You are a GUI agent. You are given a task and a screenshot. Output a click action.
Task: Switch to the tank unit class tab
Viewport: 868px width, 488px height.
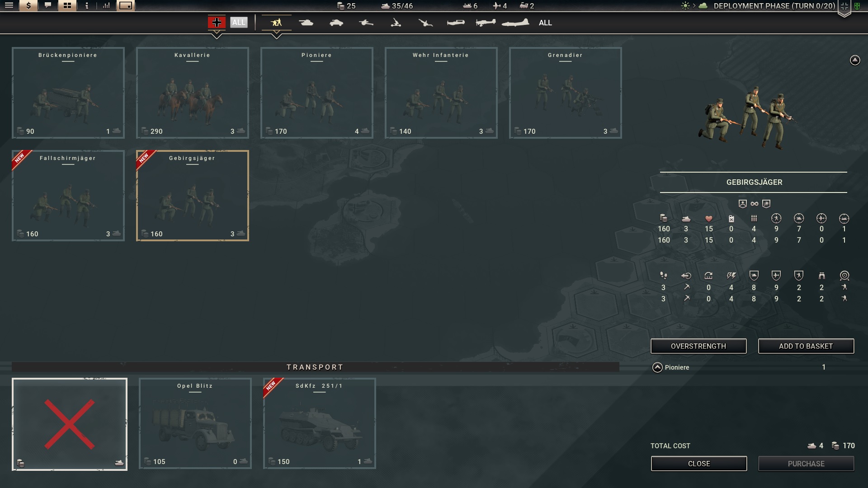coord(306,23)
